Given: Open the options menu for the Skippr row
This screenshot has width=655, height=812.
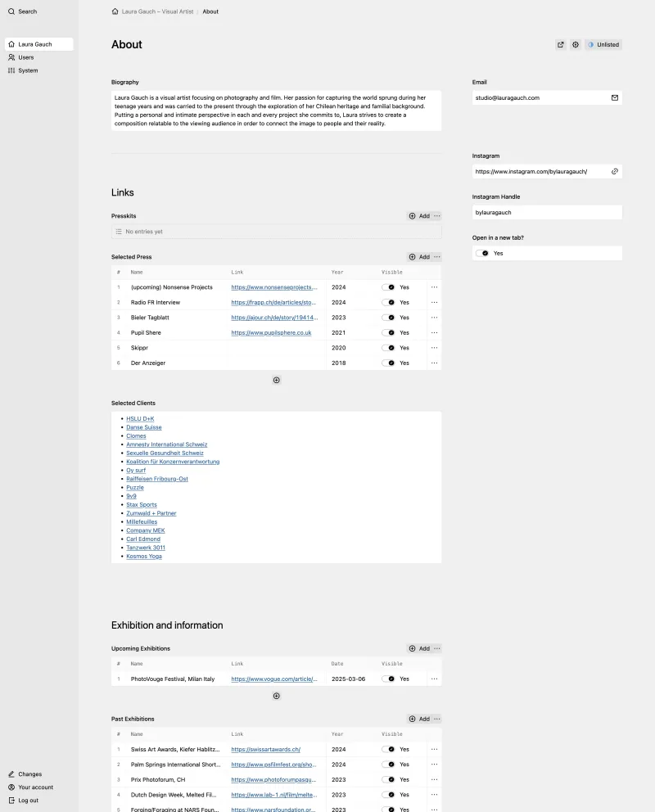Looking at the screenshot, I should (x=434, y=348).
